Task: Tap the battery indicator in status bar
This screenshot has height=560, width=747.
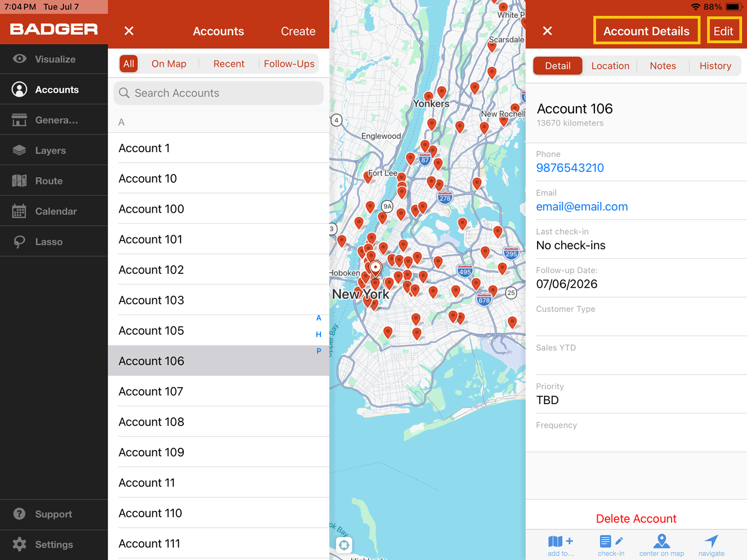Action: pos(733,7)
